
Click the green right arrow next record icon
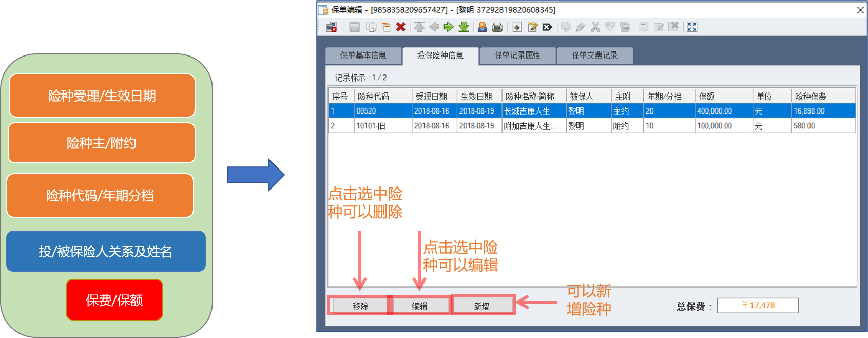click(x=449, y=27)
